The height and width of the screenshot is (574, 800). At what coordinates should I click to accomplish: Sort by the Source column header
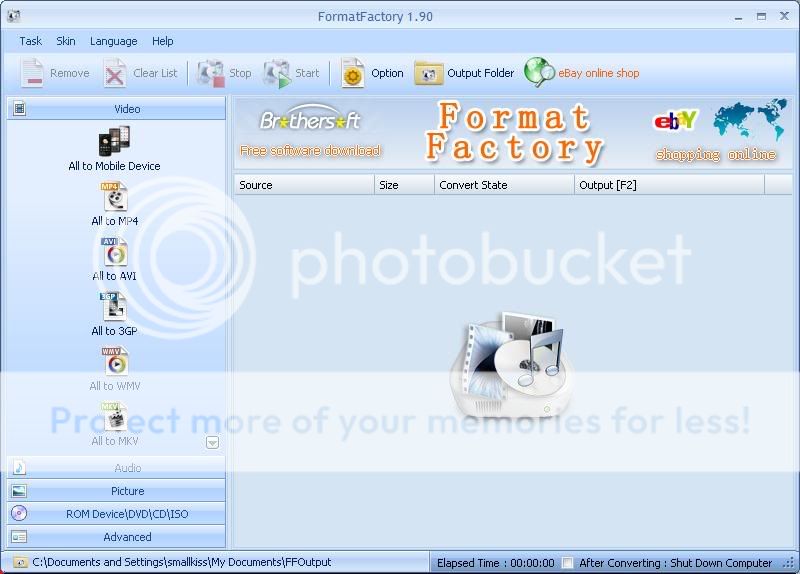304,185
